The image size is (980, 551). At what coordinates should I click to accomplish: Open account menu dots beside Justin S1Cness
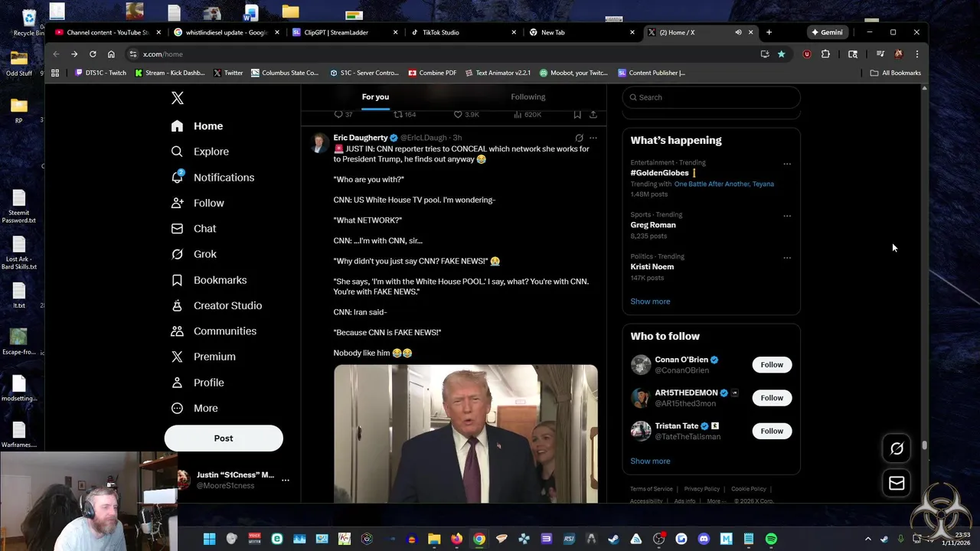286,480
